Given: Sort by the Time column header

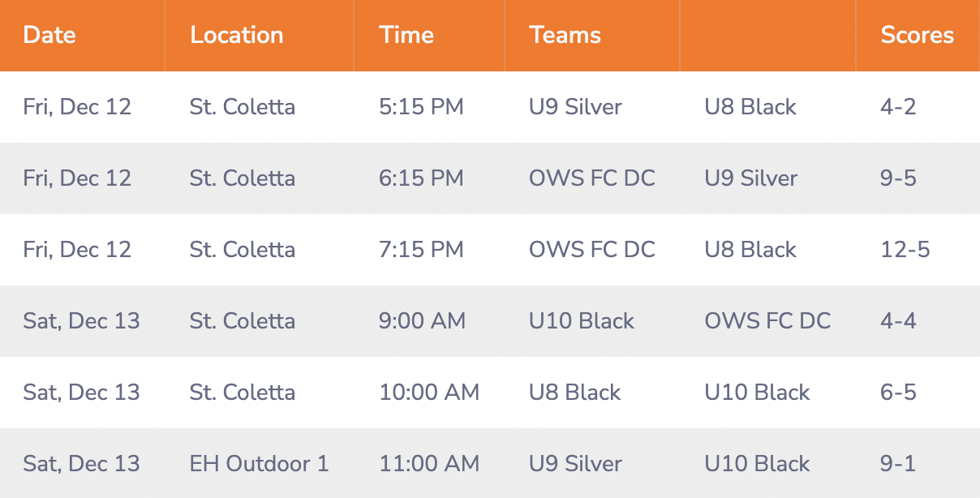Looking at the screenshot, I should point(406,35).
